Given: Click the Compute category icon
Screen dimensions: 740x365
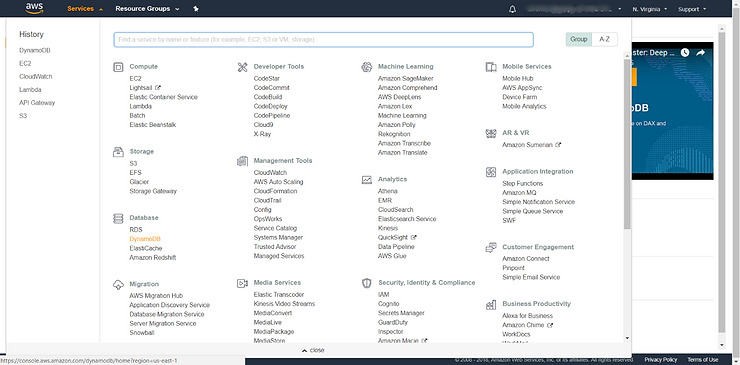Looking at the screenshot, I should click(x=118, y=67).
